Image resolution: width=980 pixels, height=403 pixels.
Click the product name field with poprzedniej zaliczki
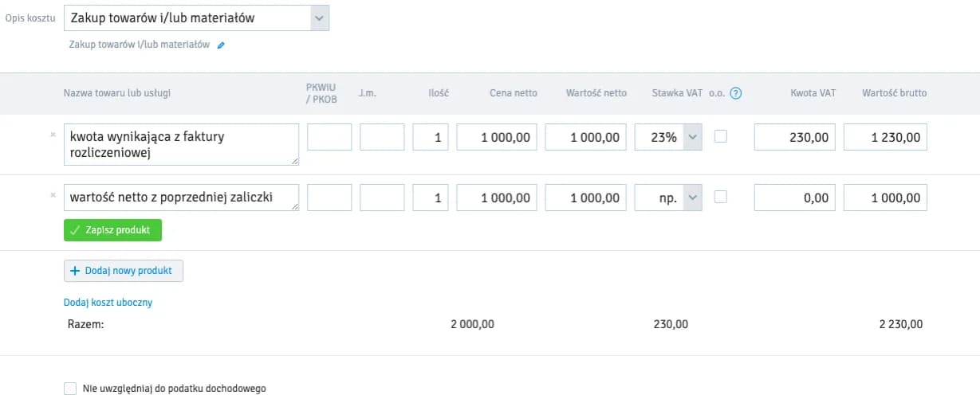click(181, 198)
